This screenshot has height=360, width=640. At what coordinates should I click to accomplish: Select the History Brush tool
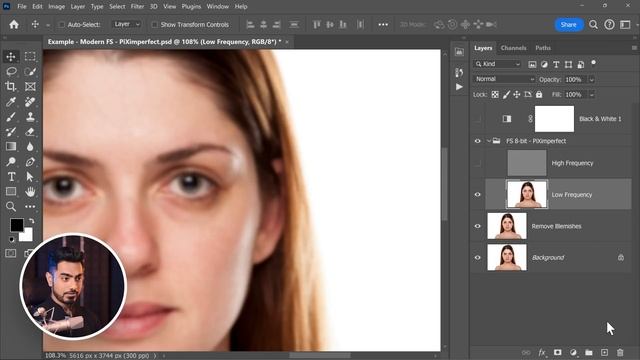coord(11,132)
